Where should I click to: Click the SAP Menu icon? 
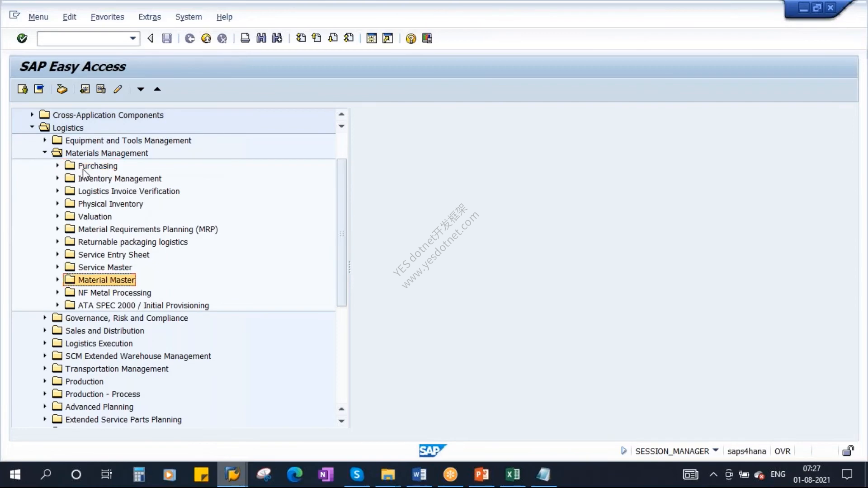click(39, 89)
